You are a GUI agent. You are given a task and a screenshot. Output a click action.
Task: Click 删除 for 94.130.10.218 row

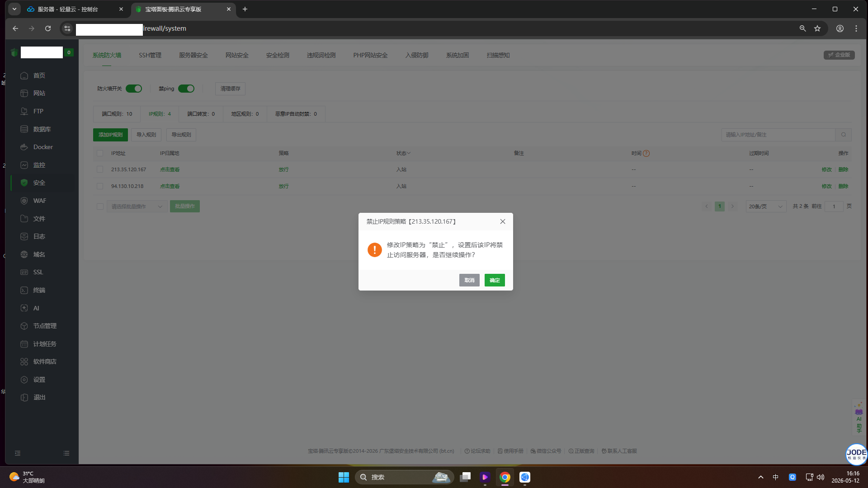[844, 186]
